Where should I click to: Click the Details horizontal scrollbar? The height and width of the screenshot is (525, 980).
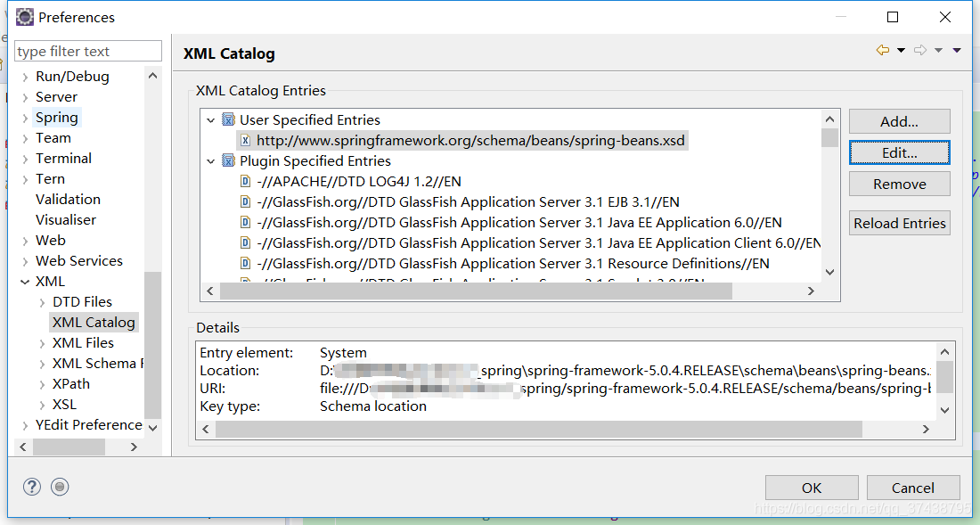[x=538, y=429]
